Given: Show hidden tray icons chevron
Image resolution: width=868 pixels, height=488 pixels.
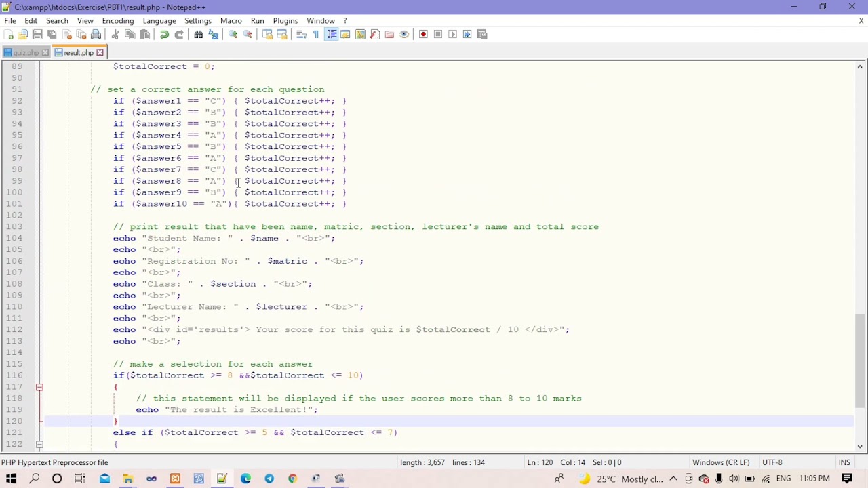Looking at the screenshot, I should (x=673, y=479).
